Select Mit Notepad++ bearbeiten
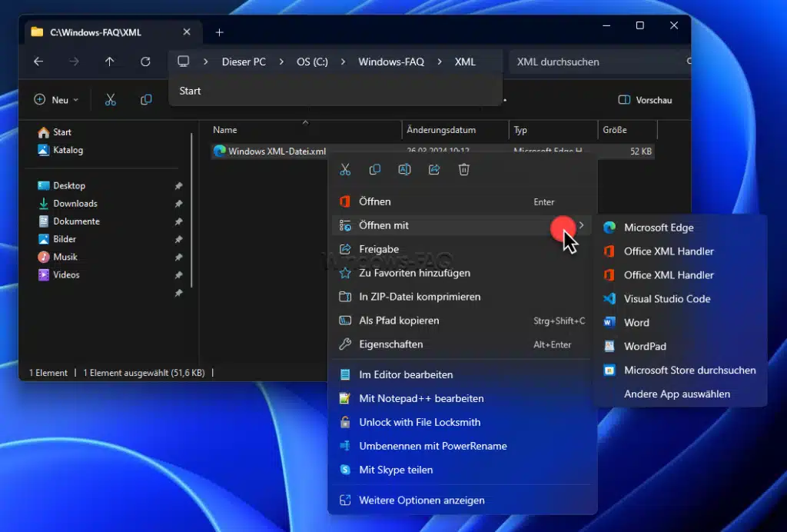This screenshot has height=532, width=787. (462, 398)
